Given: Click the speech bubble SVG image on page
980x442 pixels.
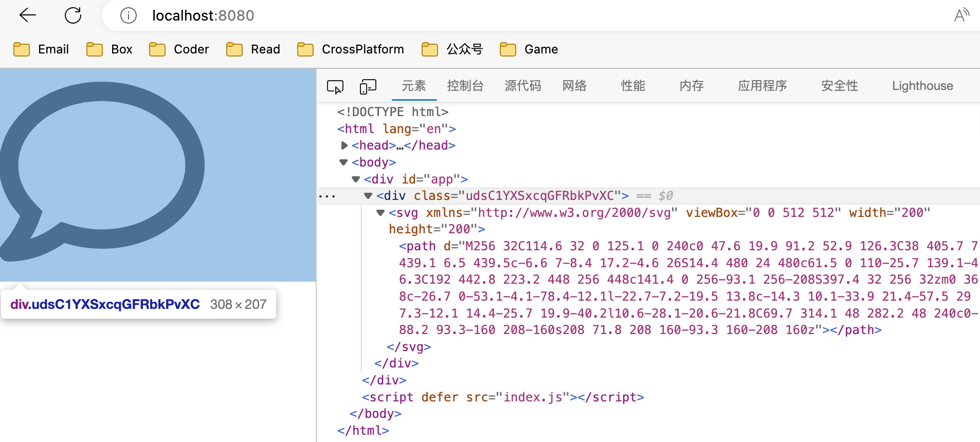Looking at the screenshot, I should click(102, 171).
